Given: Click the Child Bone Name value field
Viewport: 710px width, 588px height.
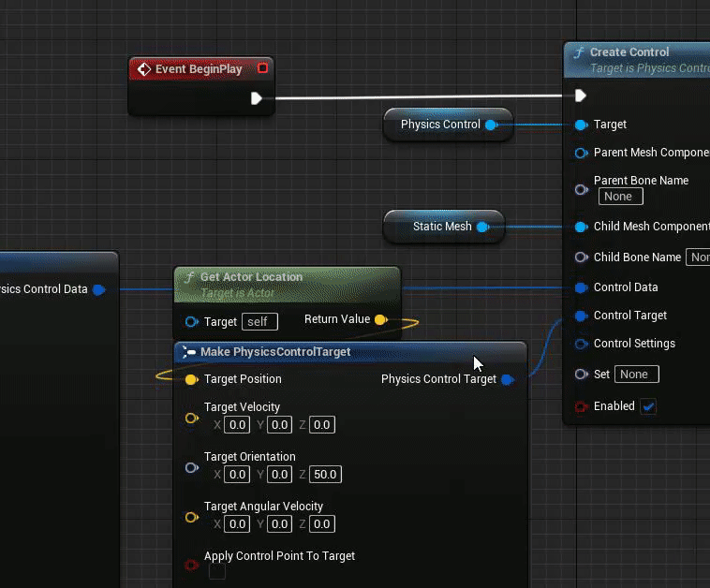Looking at the screenshot, I should 698,257.
